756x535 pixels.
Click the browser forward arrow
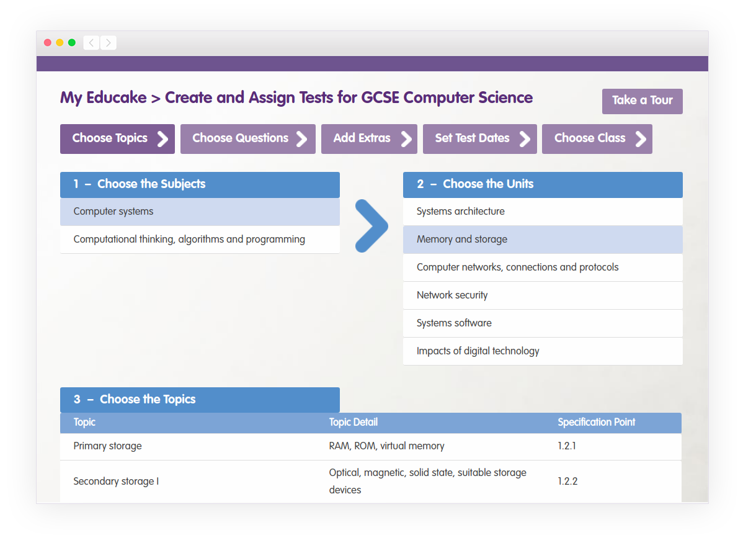coord(109,43)
